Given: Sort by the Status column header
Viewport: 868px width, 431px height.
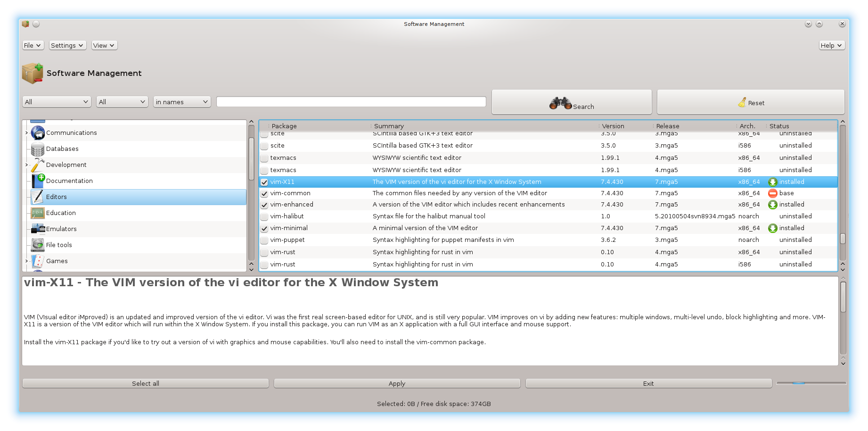Looking at the screenshot, I should [802, 126].
